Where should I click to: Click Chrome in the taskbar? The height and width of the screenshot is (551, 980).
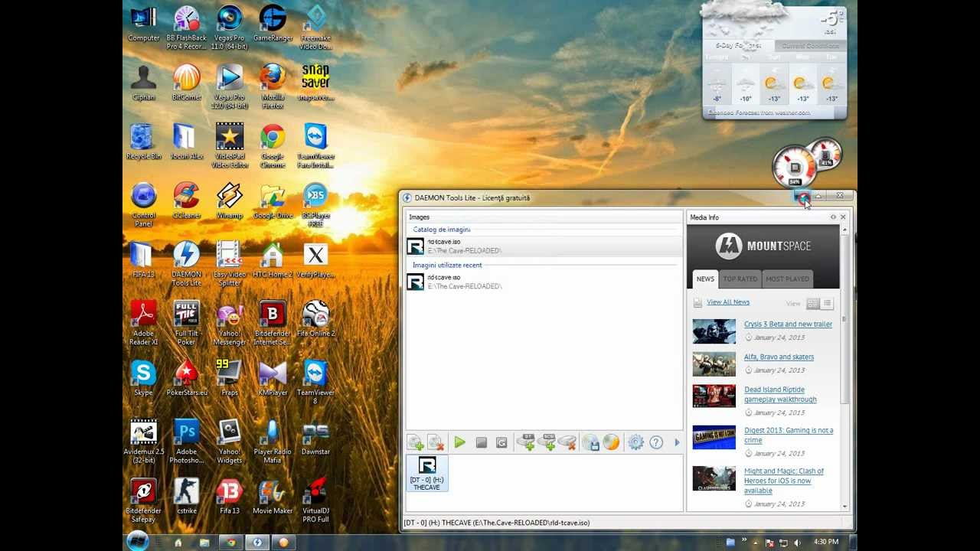230,543
